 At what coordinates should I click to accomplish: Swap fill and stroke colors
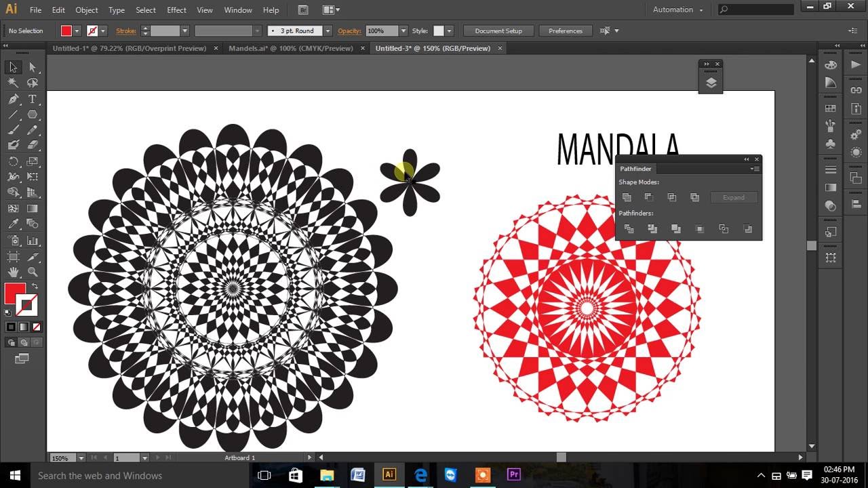(x=35, y=287)
